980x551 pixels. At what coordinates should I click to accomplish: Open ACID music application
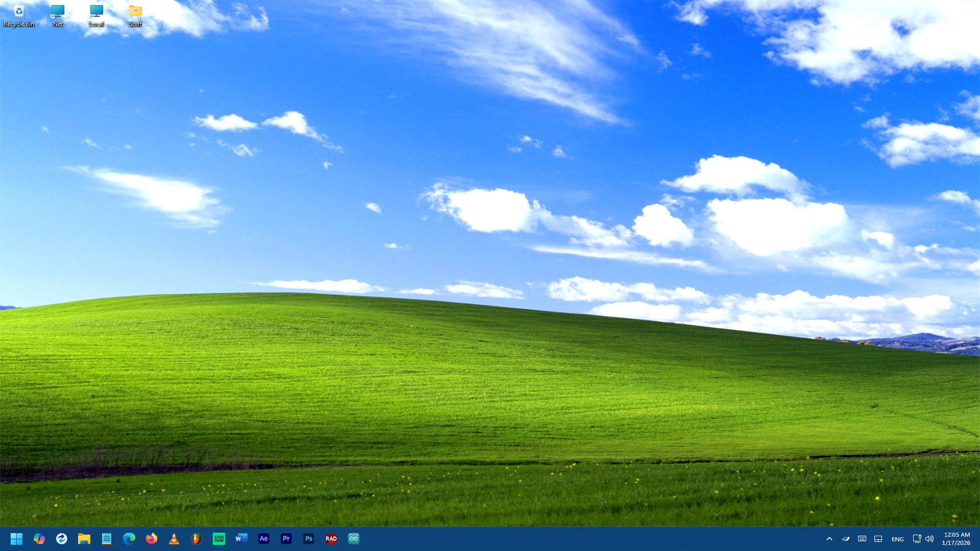click(219, 539)
